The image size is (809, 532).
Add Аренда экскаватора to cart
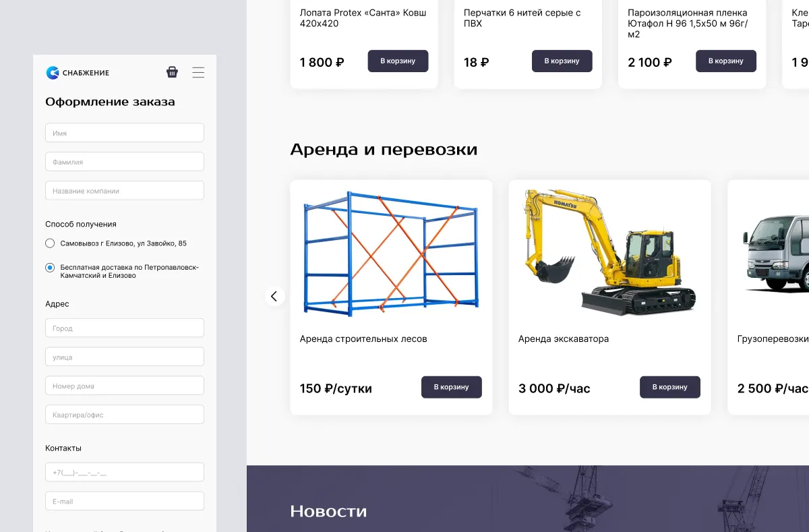669,387
